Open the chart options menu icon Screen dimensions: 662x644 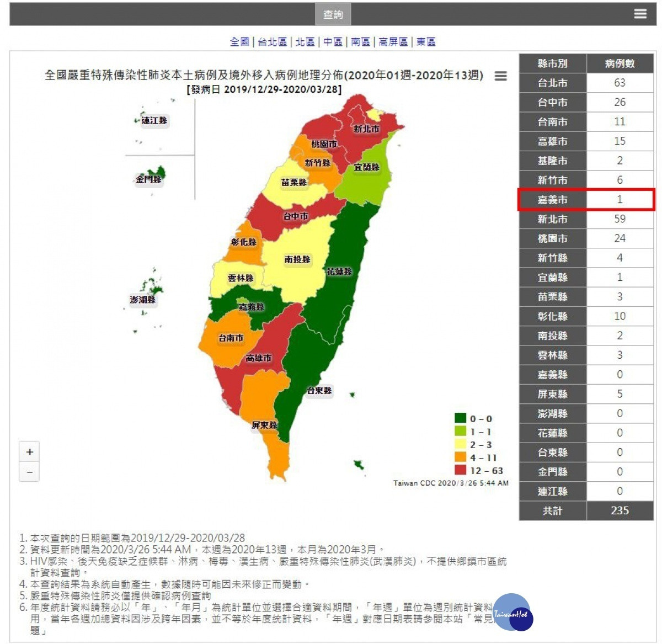point(500,76)
